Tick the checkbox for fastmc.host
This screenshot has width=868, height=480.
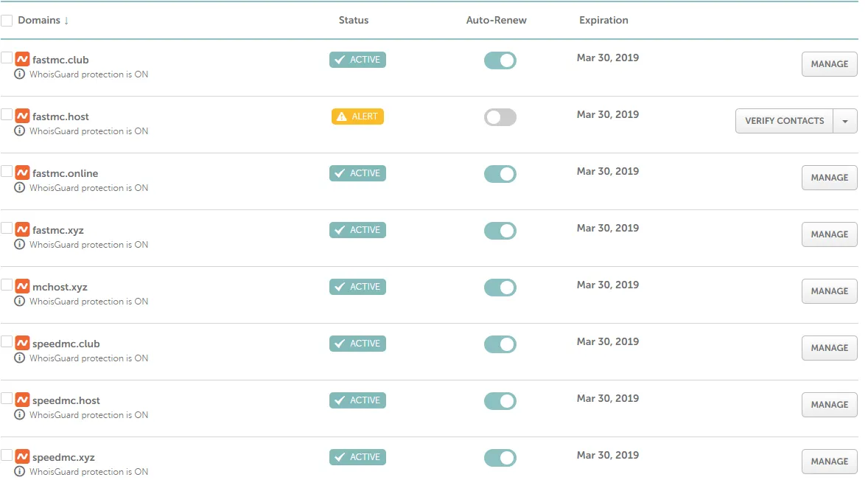[7, 114]
